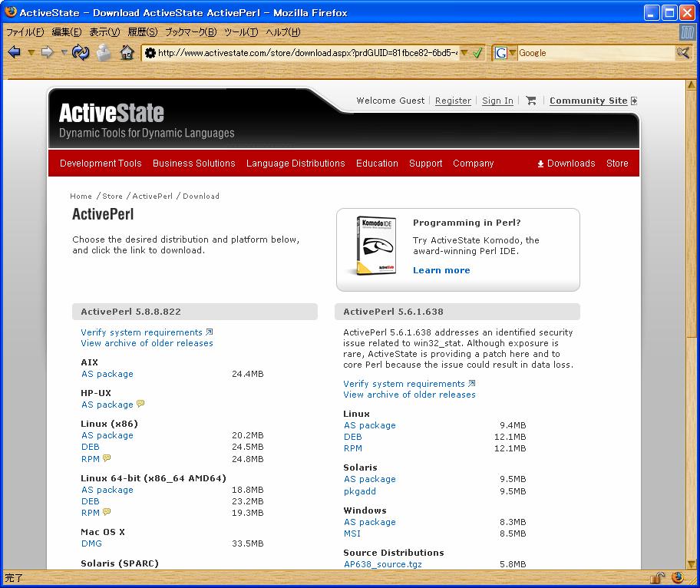Viewport: 700px width, 588px height.
Task: Click the Print toolbar icon
Action: (x=104, y=53)
